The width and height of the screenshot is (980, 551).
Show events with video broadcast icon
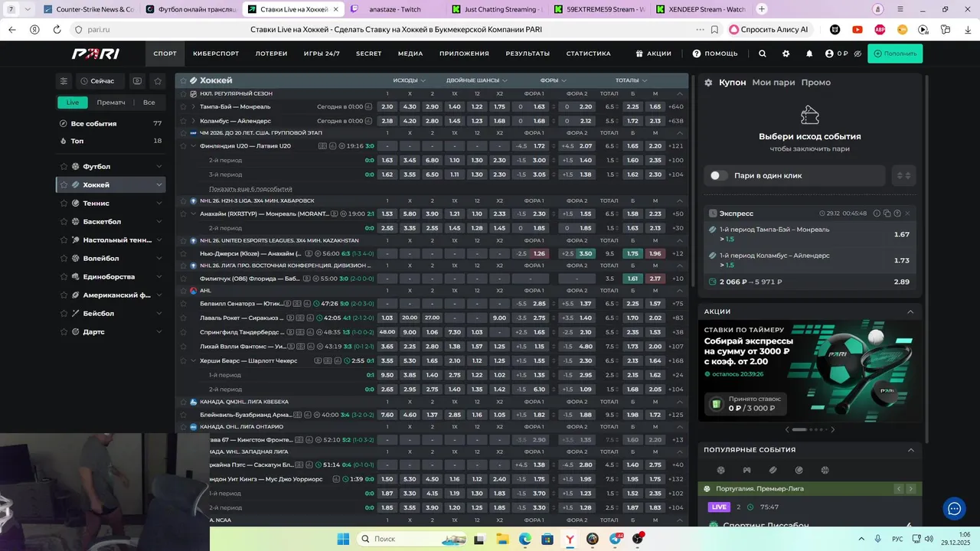pyautogui.click(x=137, y=80)
